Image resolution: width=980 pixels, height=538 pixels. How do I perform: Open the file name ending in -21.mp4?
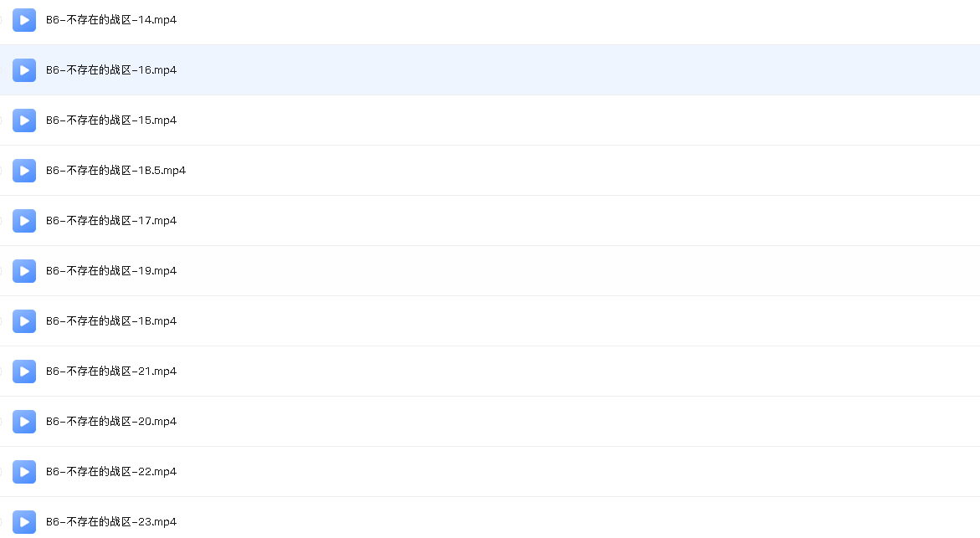click(x=111, y=371)
